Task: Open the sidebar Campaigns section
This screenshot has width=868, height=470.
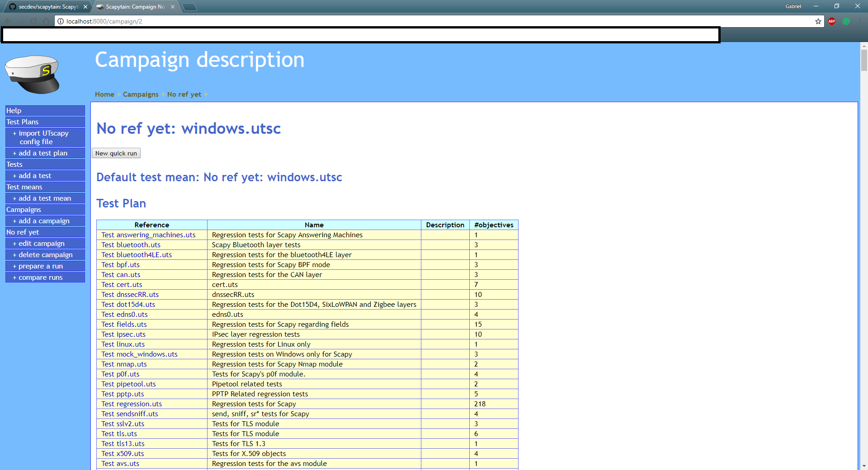Action: coord(45,210)
